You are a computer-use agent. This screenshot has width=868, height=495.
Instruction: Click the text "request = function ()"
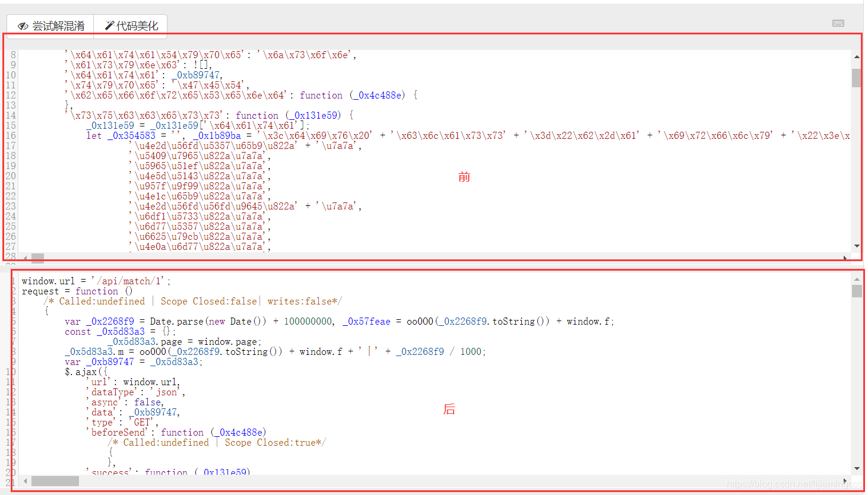(77, 291)
